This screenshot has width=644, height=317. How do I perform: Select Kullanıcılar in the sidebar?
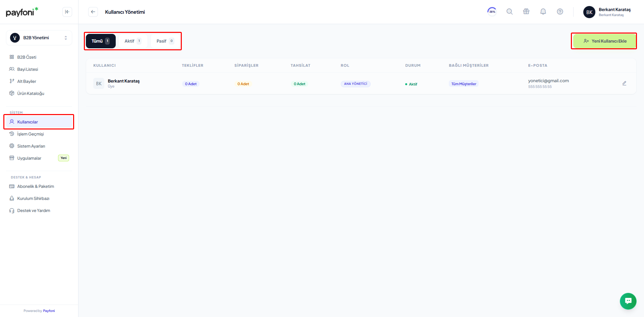[39, 122]
